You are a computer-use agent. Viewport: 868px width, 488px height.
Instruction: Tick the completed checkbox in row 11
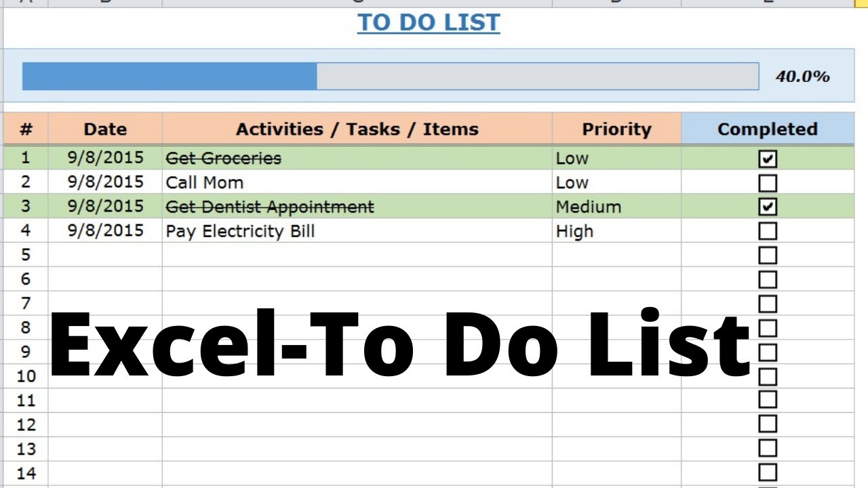[x=768, y=400]
